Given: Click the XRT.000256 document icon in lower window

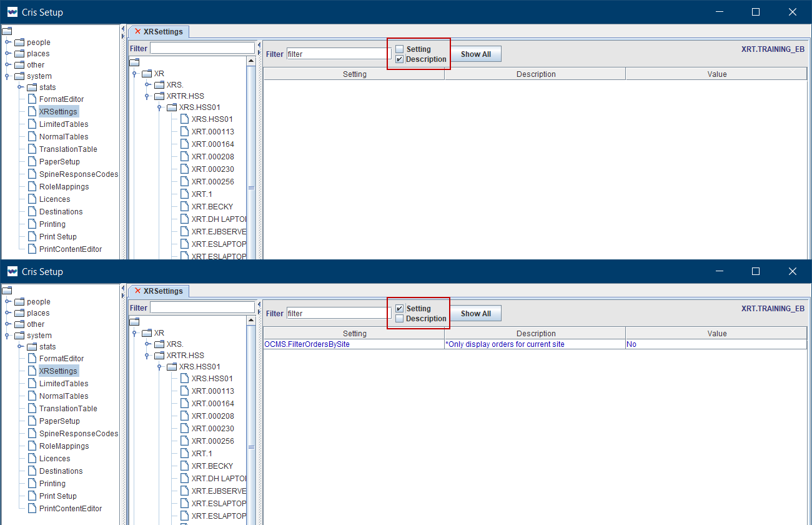Looking at the screenshot, I should click(x=184, y=441).
